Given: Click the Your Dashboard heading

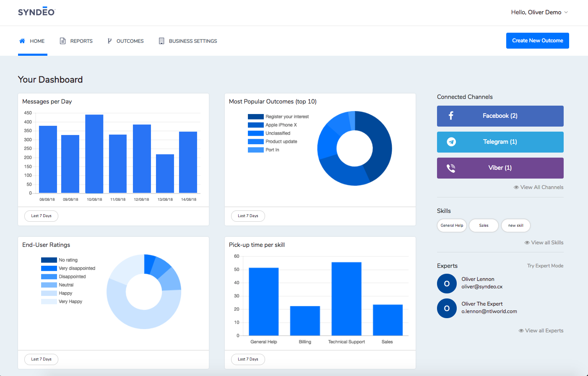Looking at the screenshot, I should tap(50, 80).
